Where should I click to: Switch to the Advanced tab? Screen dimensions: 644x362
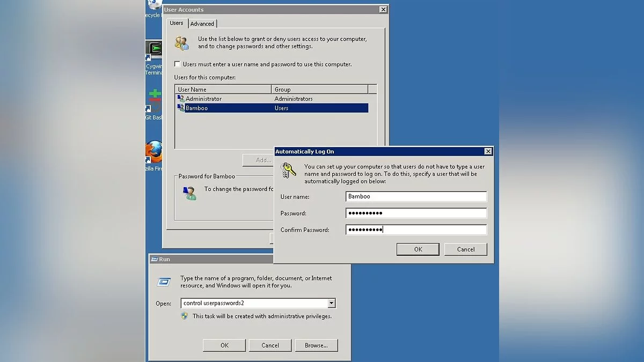point(202,24)
